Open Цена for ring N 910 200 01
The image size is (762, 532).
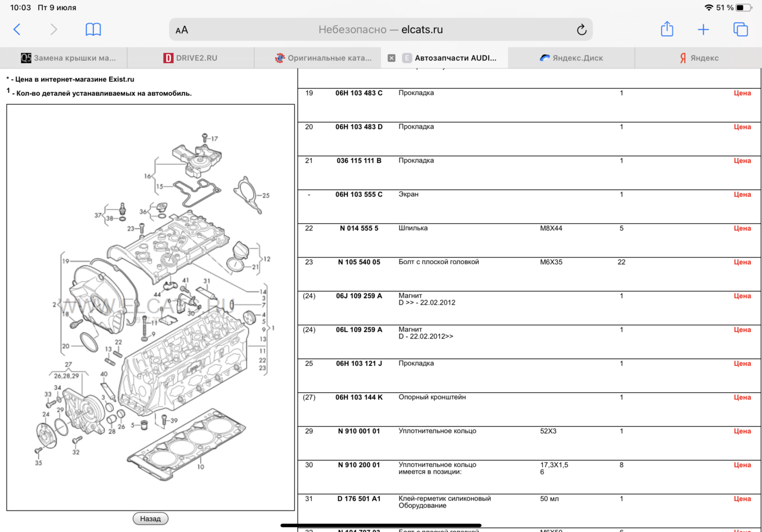tap(742, 465)
